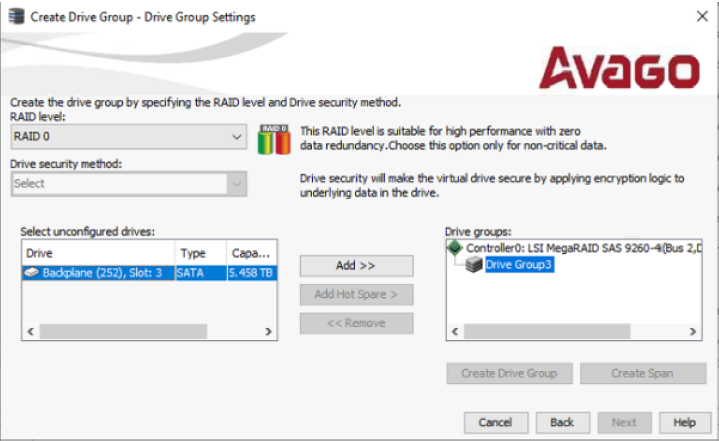Select the SATA type cell
Viewport: 719px width, 441px height.
point(201,273)
